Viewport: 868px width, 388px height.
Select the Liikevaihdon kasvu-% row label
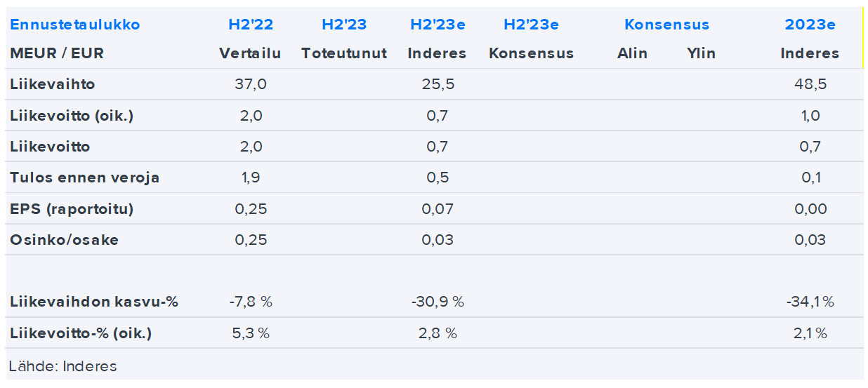(x=94, y=302)
